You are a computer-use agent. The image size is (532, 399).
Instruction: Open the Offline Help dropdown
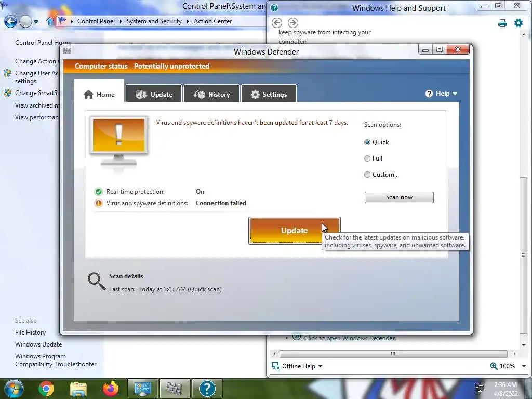coord(297,366)
